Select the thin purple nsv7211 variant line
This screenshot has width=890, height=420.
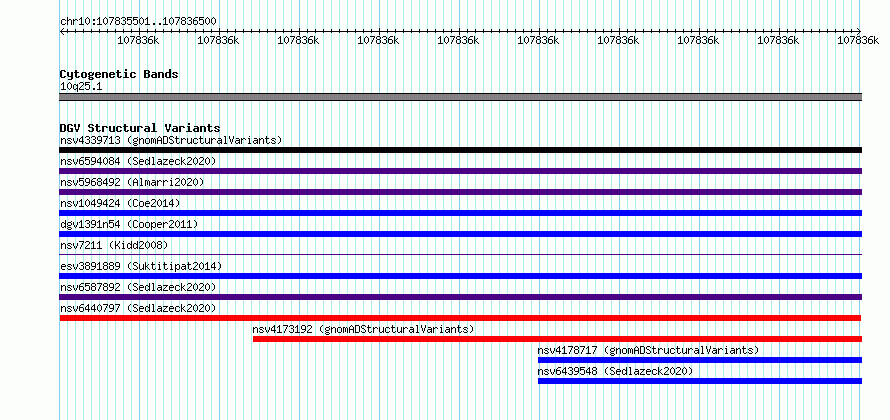pyautogui.click(x=460, y=254)
